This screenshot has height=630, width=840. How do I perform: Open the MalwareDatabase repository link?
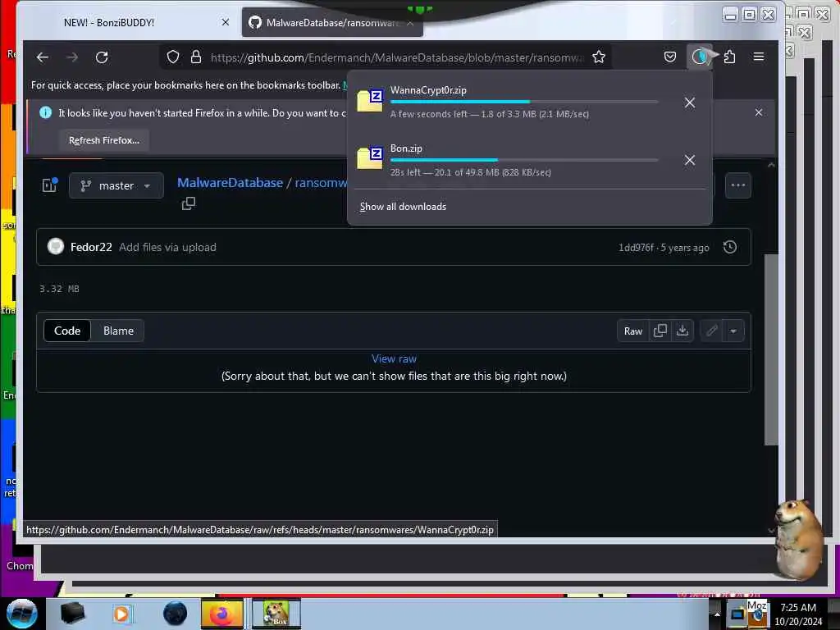click(230, 183)
